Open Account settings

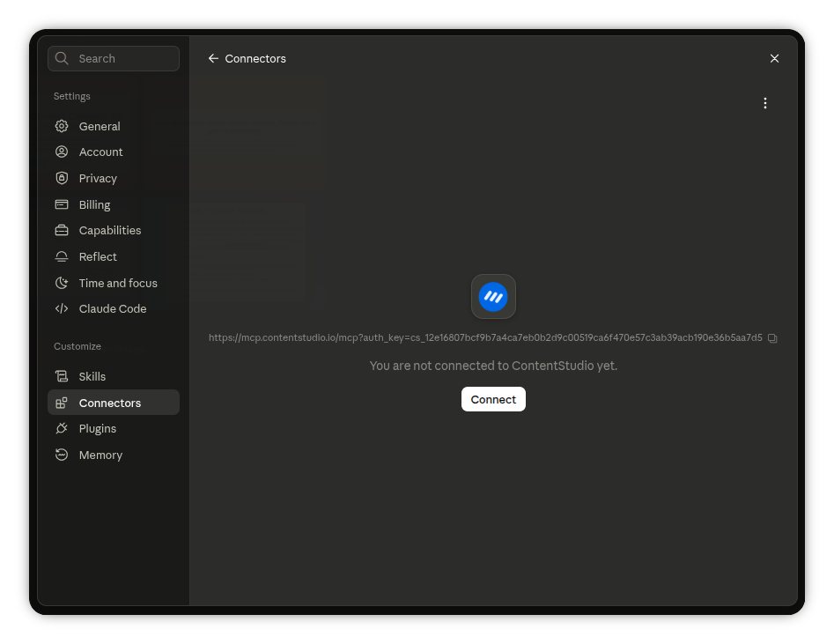click(x=114, y=152)
